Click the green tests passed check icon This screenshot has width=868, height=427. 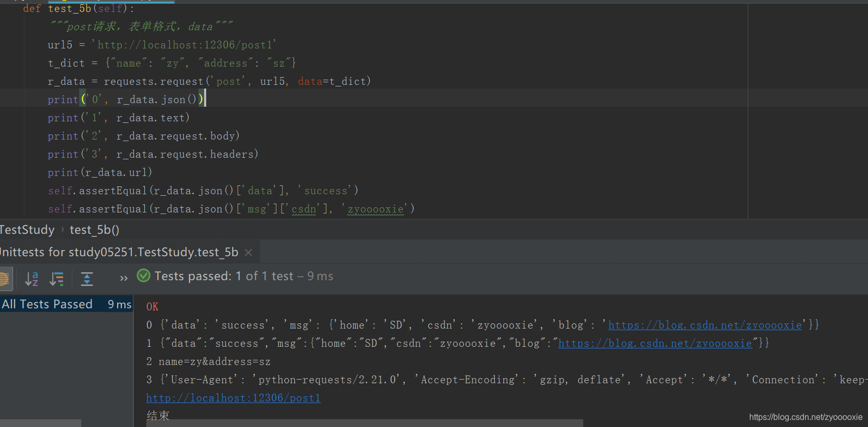pyautogui.click(x=144, y=275)
